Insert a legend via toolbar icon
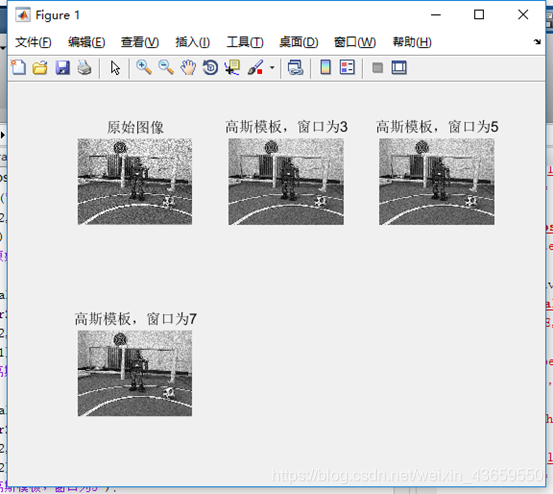 pos(347,67)
